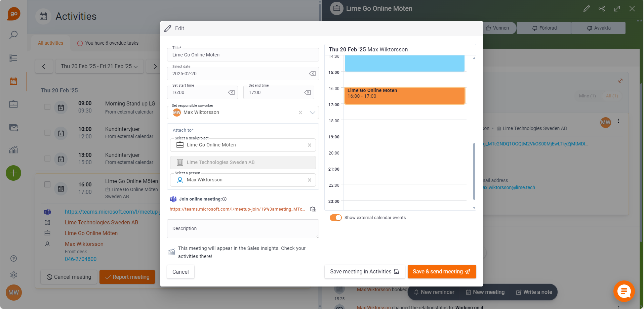Click New meeting in the bottom bar
This screenshot has width=644, height=309.
tap(485, 292)
